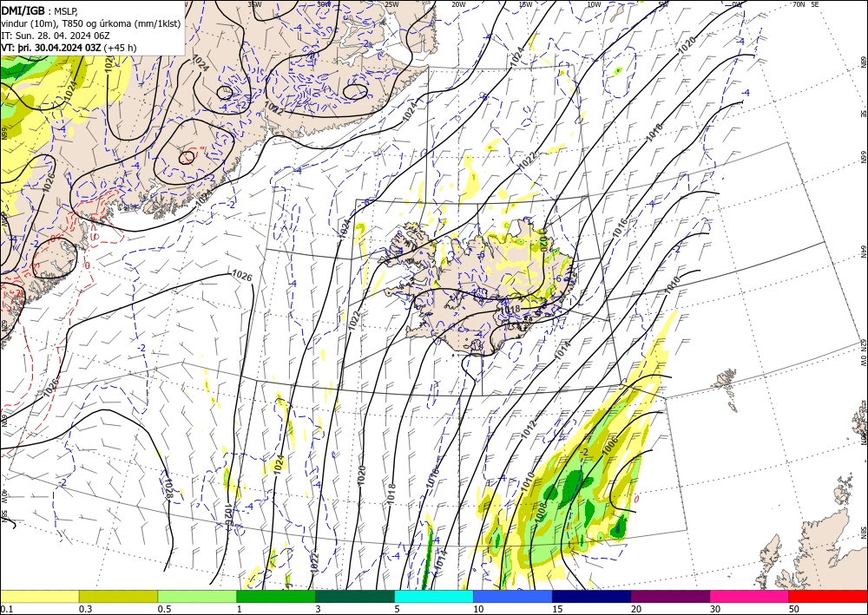This screenshot has height=615, width=868.
Task: Click the '0.3' legend scale value
Action: coord(85,609)
